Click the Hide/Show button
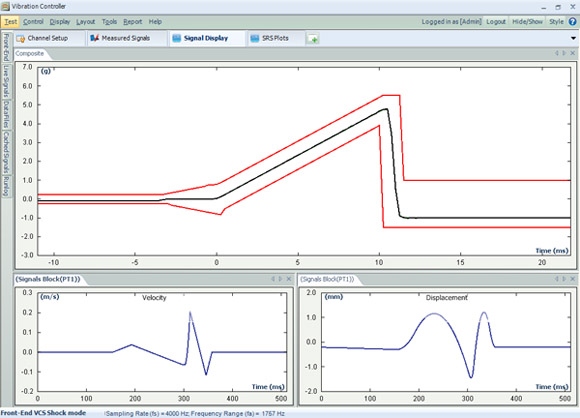The width and height of the screenshot is (580, 418). click(x=527, y=22)
